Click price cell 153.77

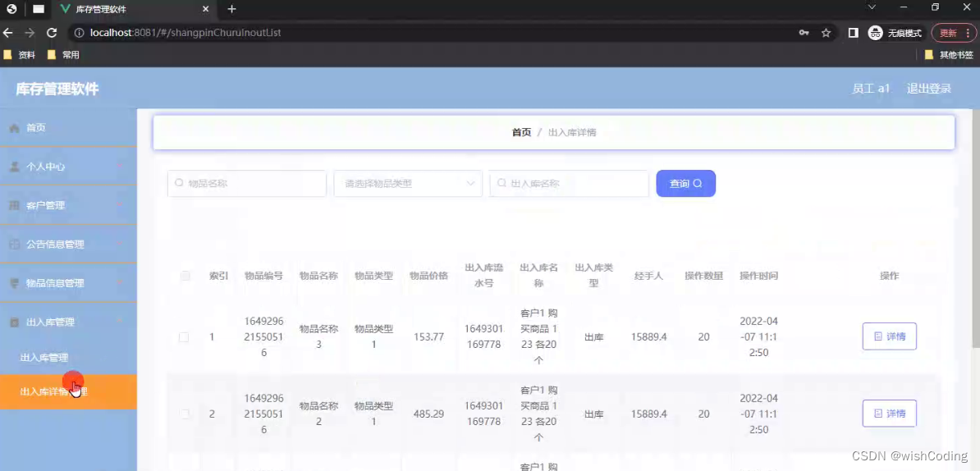(x=428, y=336)
